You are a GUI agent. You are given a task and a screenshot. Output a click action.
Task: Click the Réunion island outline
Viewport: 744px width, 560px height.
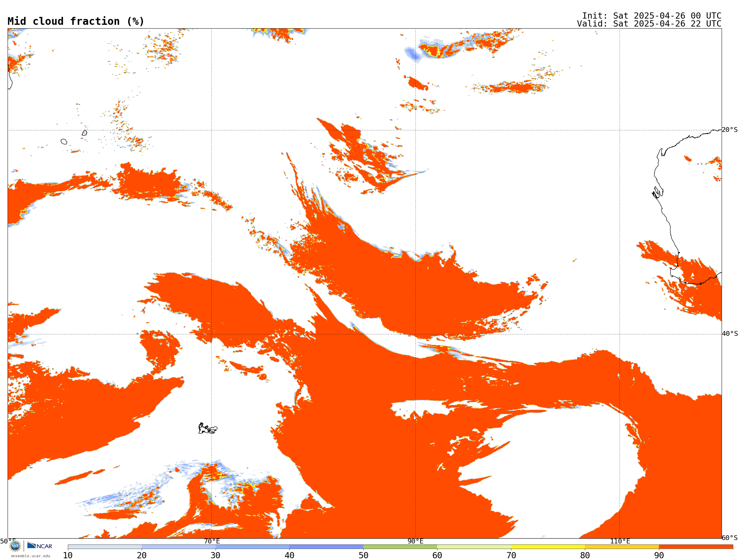point(64,142)
